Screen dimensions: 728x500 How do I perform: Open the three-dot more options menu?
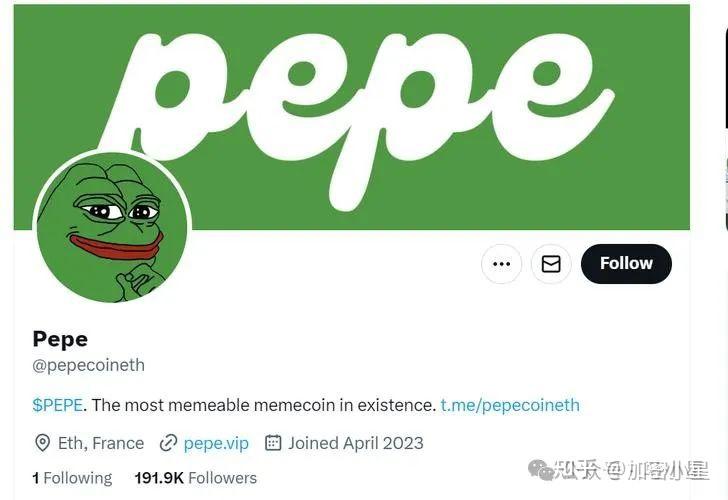click(x=501, y=264)
